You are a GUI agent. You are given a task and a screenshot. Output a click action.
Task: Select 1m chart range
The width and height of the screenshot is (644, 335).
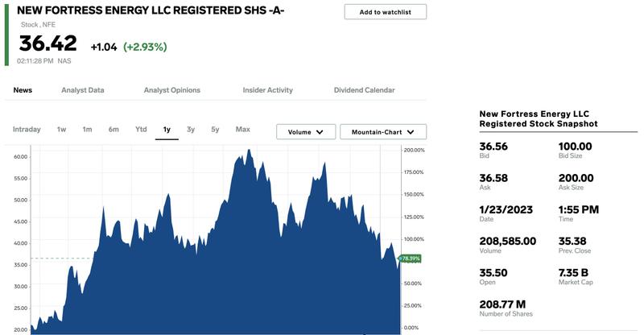(87, 130)
